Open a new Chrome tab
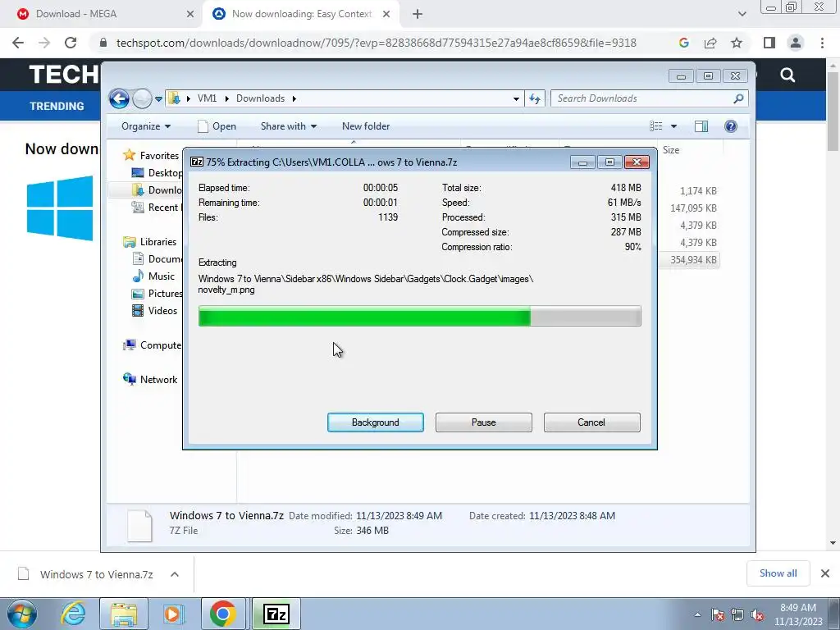Screen dimensions: 840x630 click(418, 14)
